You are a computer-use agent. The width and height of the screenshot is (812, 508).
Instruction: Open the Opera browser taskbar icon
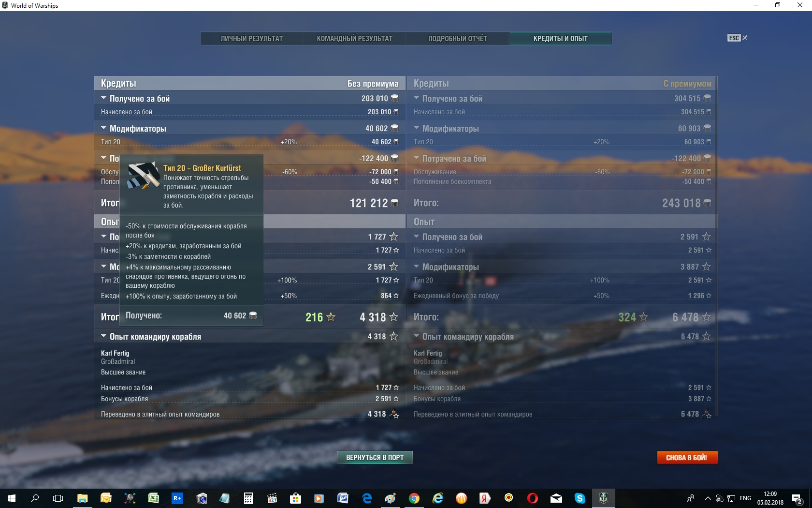(532, 498)
